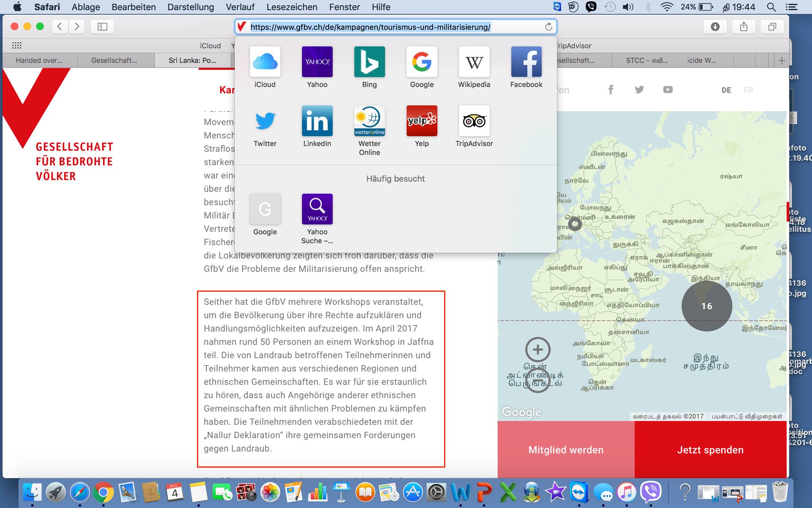Open Finder from the Dock
This screenshot has width=812, height=508.
point(33,493)
